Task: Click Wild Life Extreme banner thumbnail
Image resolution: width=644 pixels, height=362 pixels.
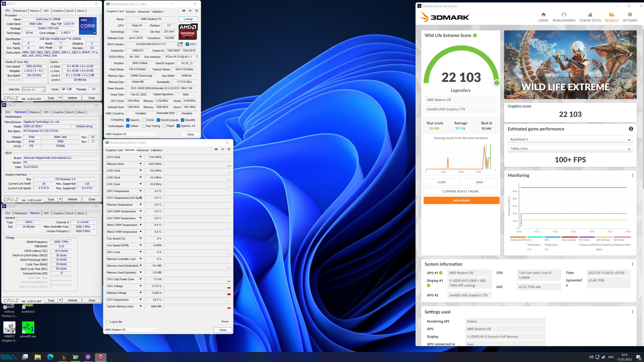Action: click(570, 65)
